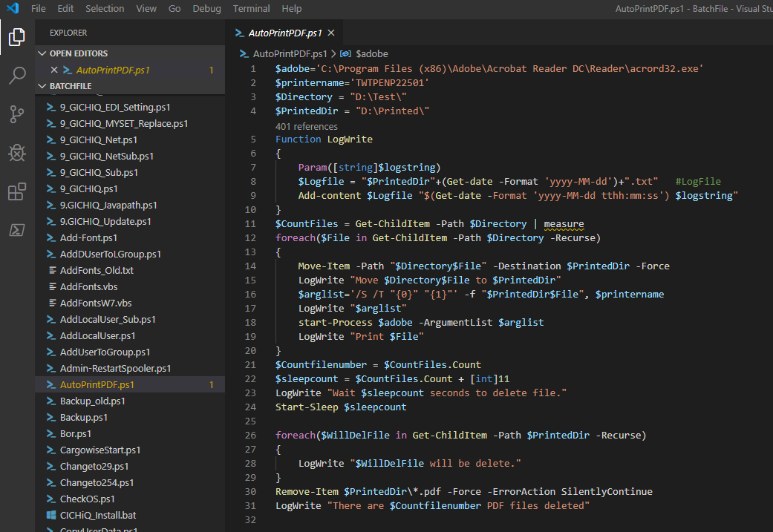
Task: Open the Explorer view in activity bar
Action: 17,37
